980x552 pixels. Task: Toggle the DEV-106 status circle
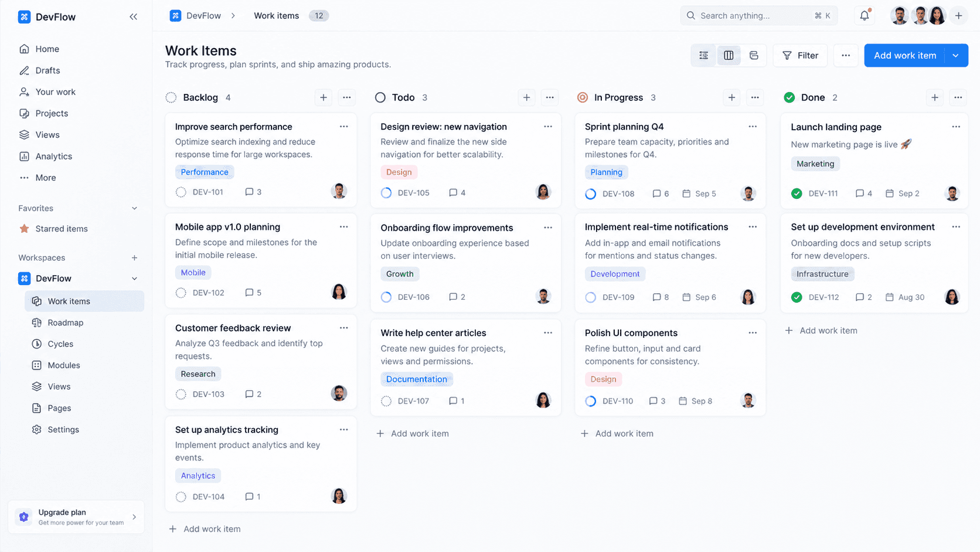pos(386,297)
